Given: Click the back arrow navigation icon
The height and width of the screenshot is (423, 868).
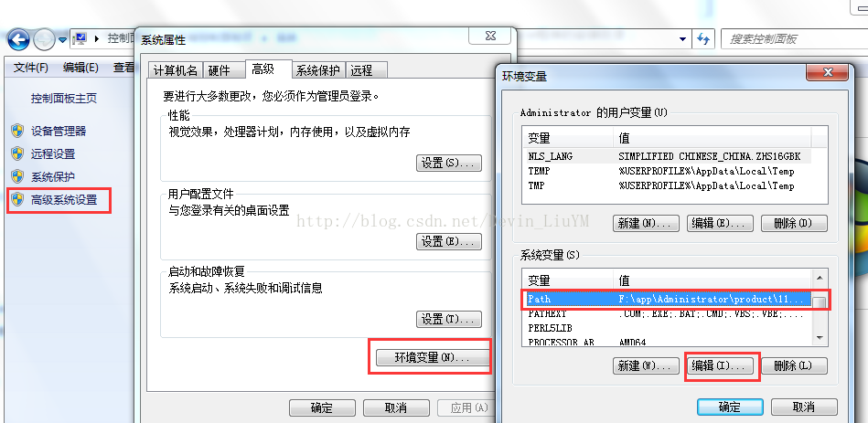Looking at the screenshot, I should point(18,39).
